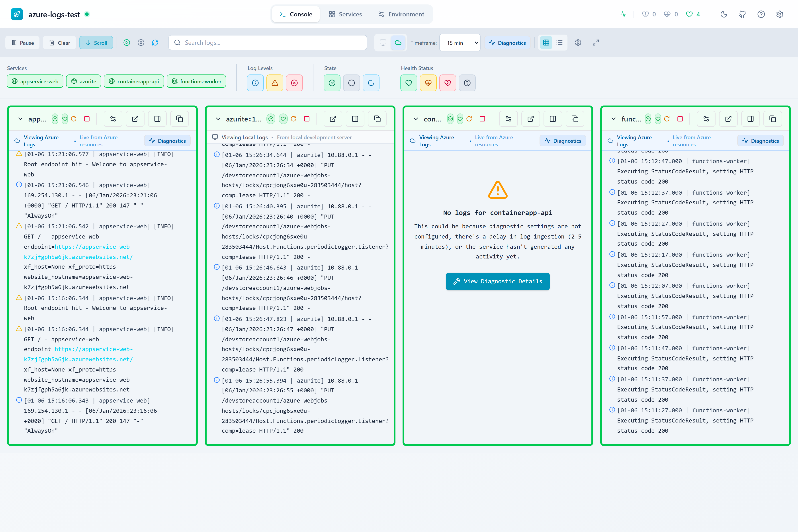Screen dimensions: 798x532
Task: Copy logs from the azurite panel
Action: [x=377, y=119]
